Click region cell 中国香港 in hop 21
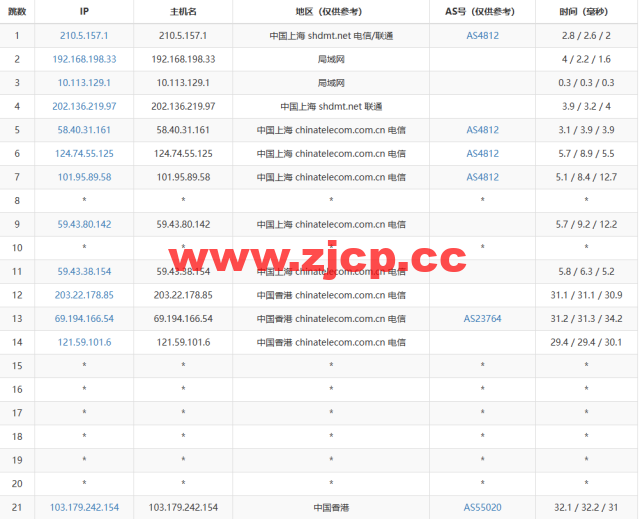This screenshot has height=519, width=640. (331, 507)
